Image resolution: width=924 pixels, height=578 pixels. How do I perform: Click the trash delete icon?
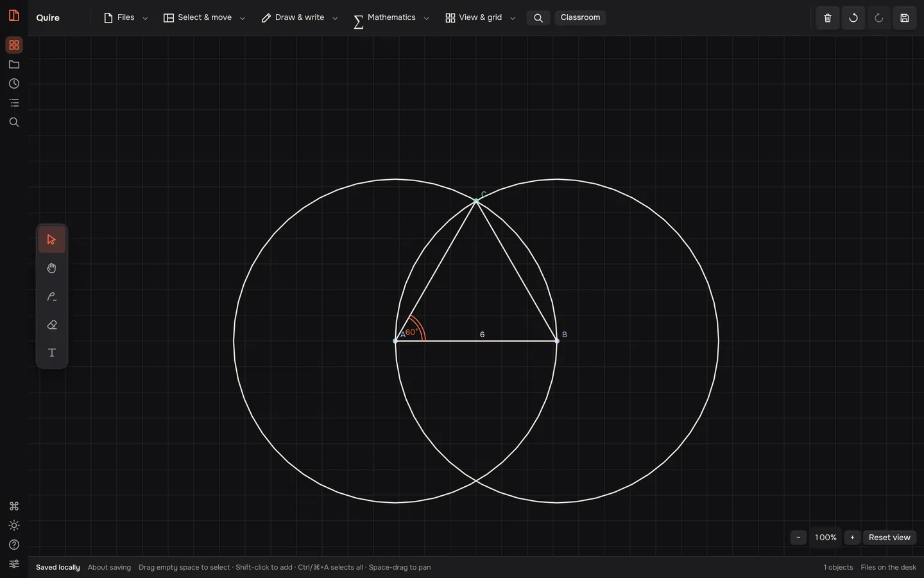click(828, 18)
